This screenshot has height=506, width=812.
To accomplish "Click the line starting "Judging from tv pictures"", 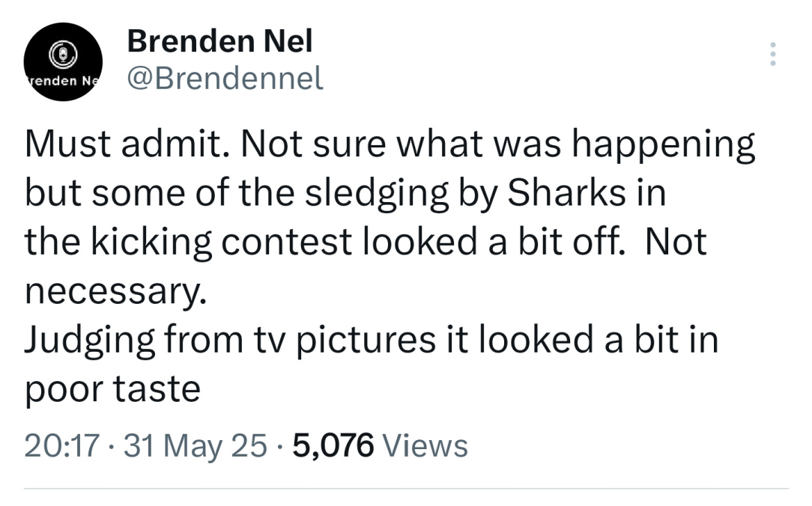I will pyautogui.click(x=371, y=341).
